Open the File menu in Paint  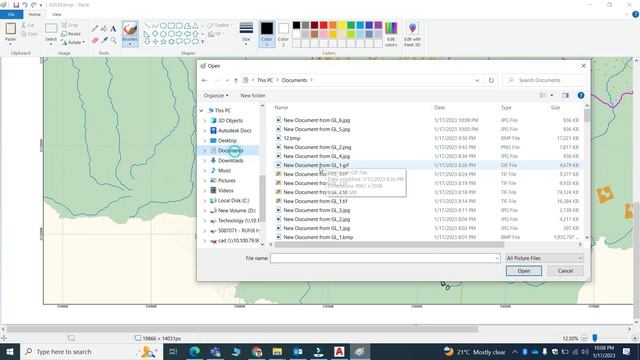click(x=11, y=14)
